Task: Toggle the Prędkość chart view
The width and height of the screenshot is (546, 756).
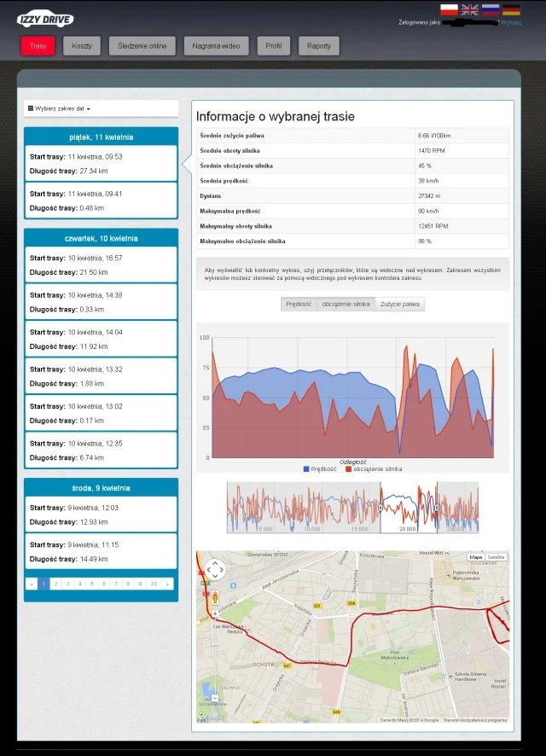Action: [299, 304]
